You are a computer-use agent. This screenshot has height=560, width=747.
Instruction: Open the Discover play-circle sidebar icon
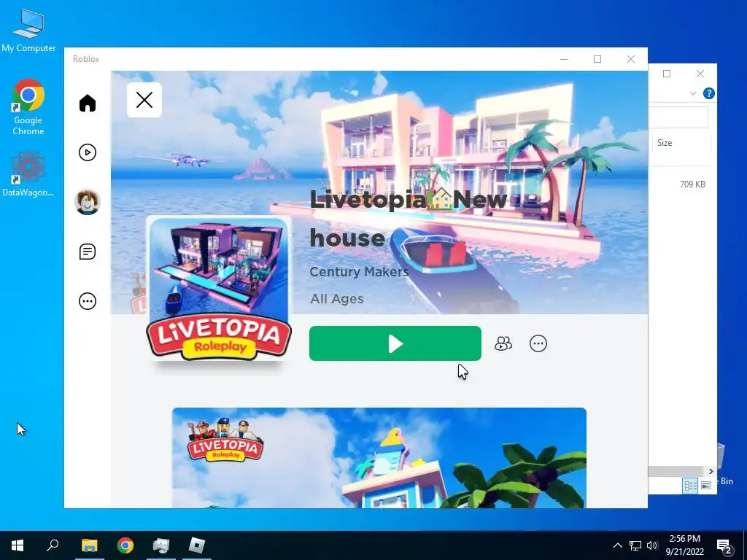coord(88,152)
